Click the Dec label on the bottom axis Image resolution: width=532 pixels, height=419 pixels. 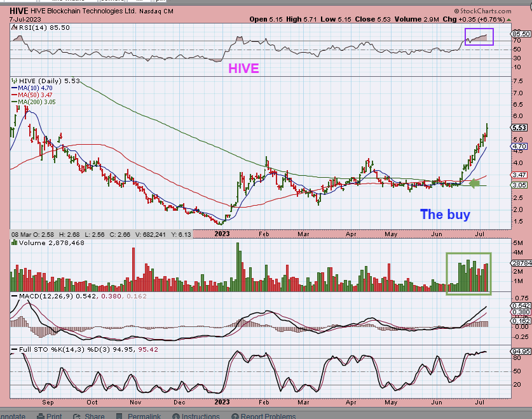179,402
